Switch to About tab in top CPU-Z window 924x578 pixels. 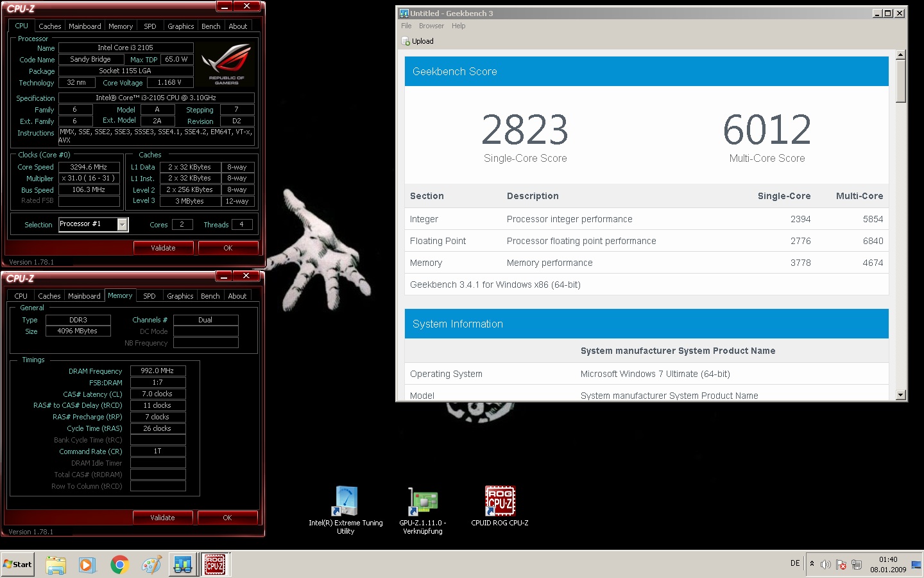pyautogui.click(x=238, y=26)
